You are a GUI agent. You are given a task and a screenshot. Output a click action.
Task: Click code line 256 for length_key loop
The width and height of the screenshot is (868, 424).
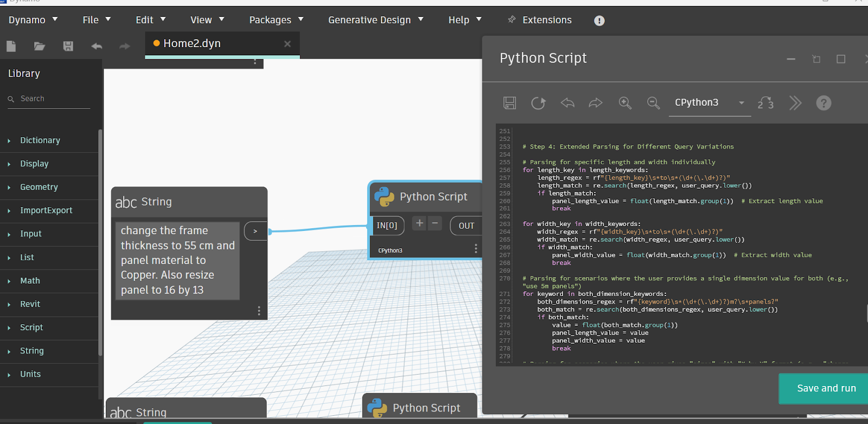coord(585,170)
